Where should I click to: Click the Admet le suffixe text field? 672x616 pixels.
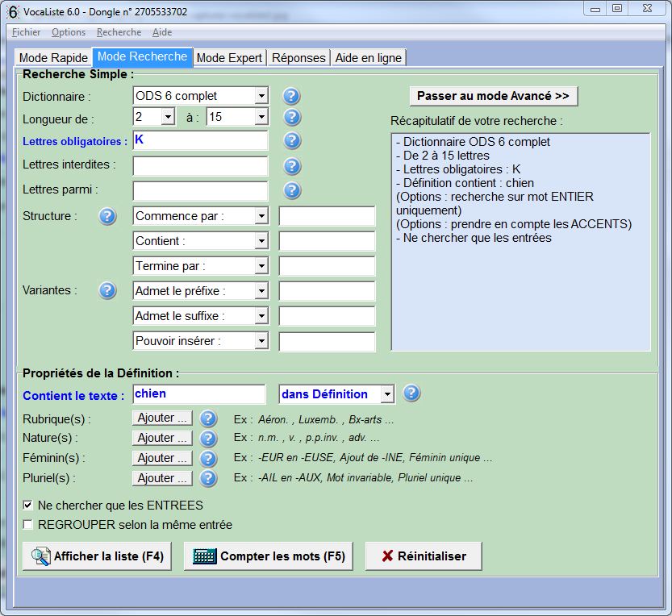(327, 316)
